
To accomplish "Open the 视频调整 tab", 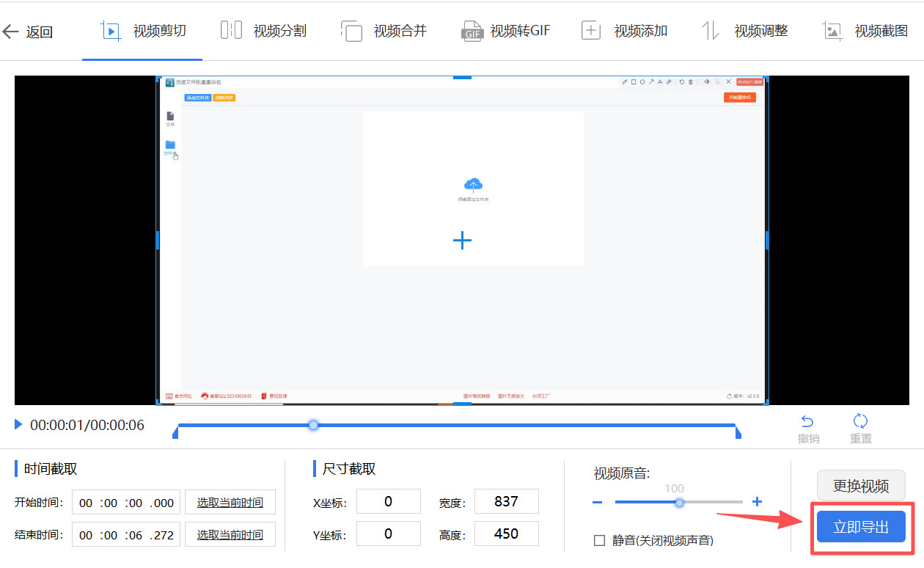I will point(744,31).
